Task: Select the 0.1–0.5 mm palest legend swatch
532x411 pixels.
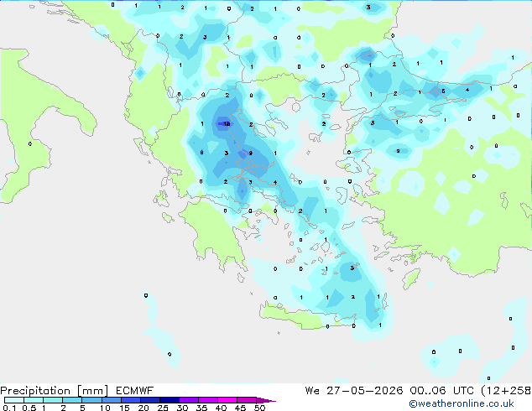Action: (x=14, y=400)
